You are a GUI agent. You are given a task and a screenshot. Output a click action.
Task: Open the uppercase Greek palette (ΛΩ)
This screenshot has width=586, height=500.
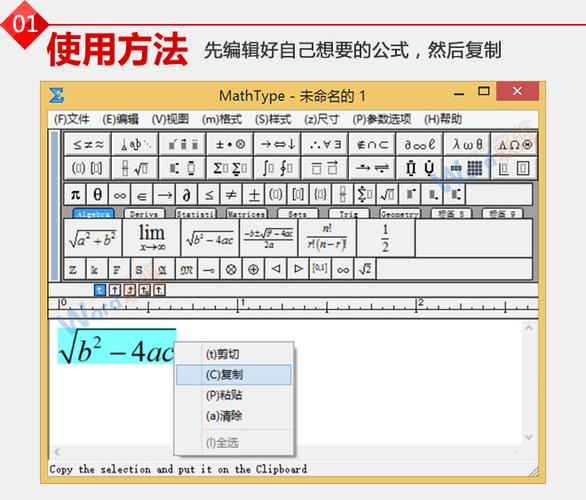pyautogui.click(x=514, y=144)
